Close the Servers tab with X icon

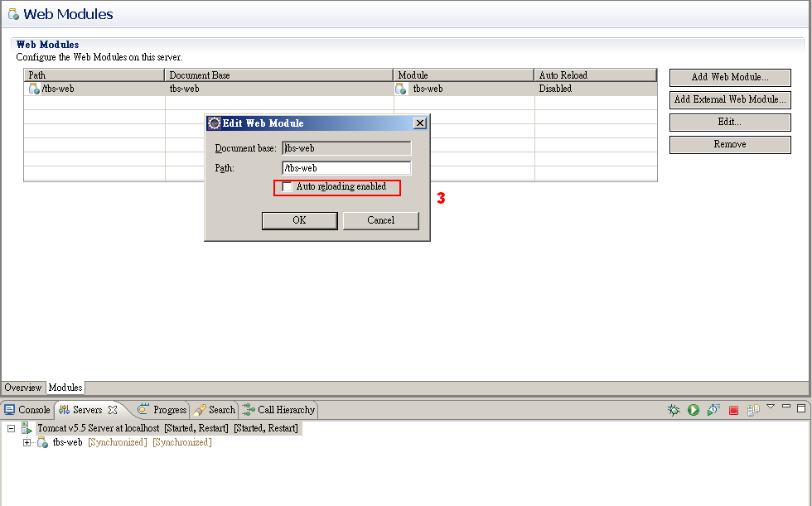(113, 410)
